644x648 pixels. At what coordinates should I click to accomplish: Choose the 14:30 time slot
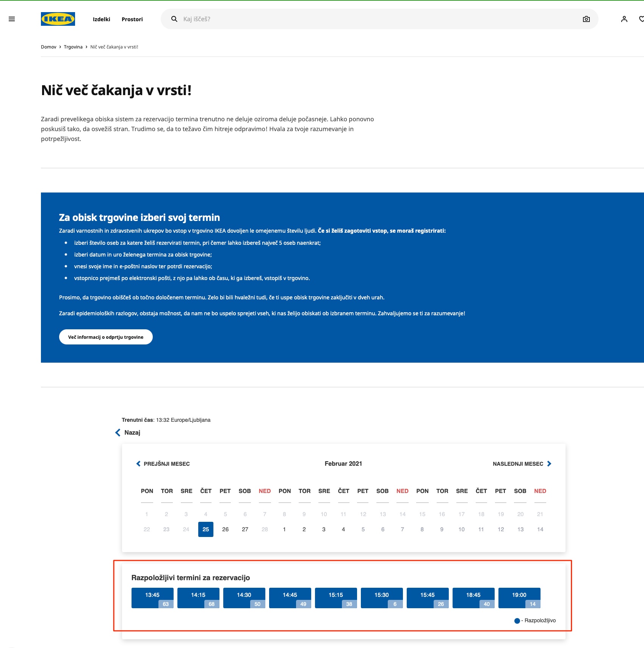(x=244, y=598)
